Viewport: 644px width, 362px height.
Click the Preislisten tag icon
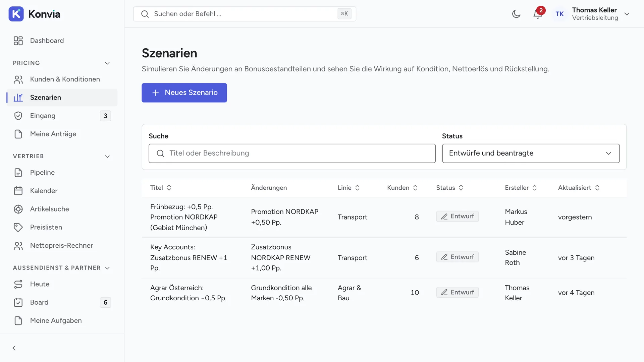click(x=18, y=227)
